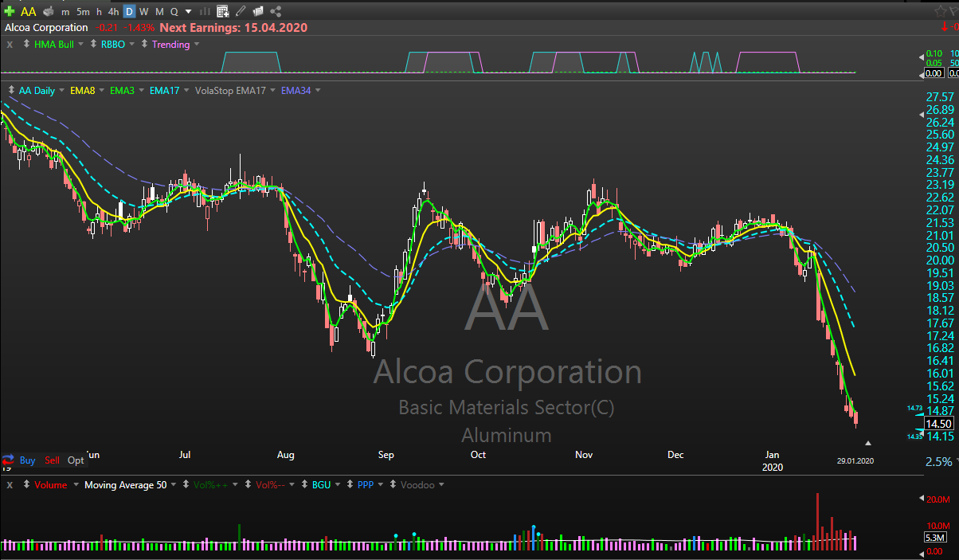Expand the timeframe dropdown arrow after Q
959x560 pixels.
click(x=188, y=11)
